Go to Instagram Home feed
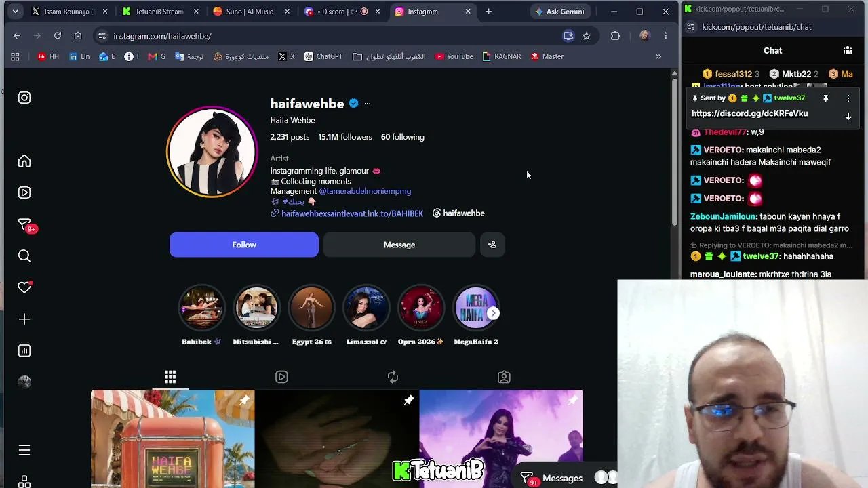Screen dimensions: 868x488 click(x=24, y=161)
